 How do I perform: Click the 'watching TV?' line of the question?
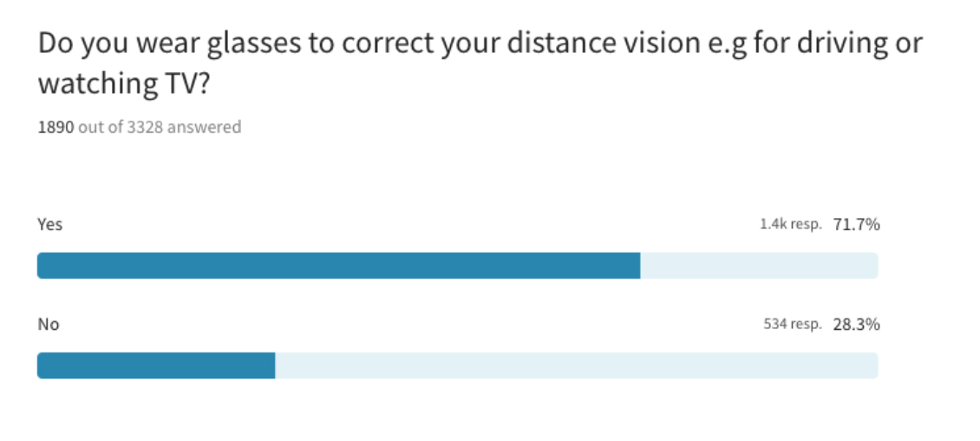tap(122, 84)
